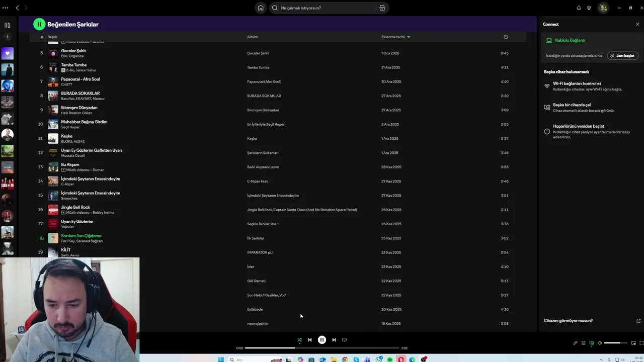
Task: Open Windows Start button
Action: (x=221, y=359)
